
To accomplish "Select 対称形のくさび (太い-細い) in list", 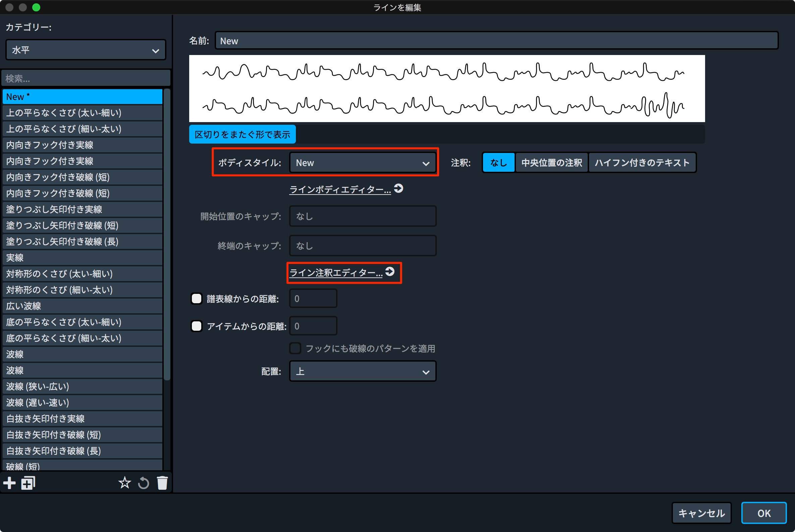I will pos(83,274).
